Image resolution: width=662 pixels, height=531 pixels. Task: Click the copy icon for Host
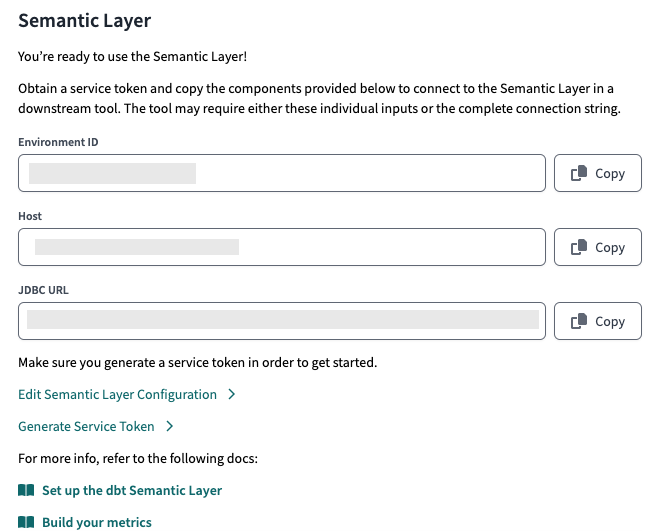pos(579,248)
